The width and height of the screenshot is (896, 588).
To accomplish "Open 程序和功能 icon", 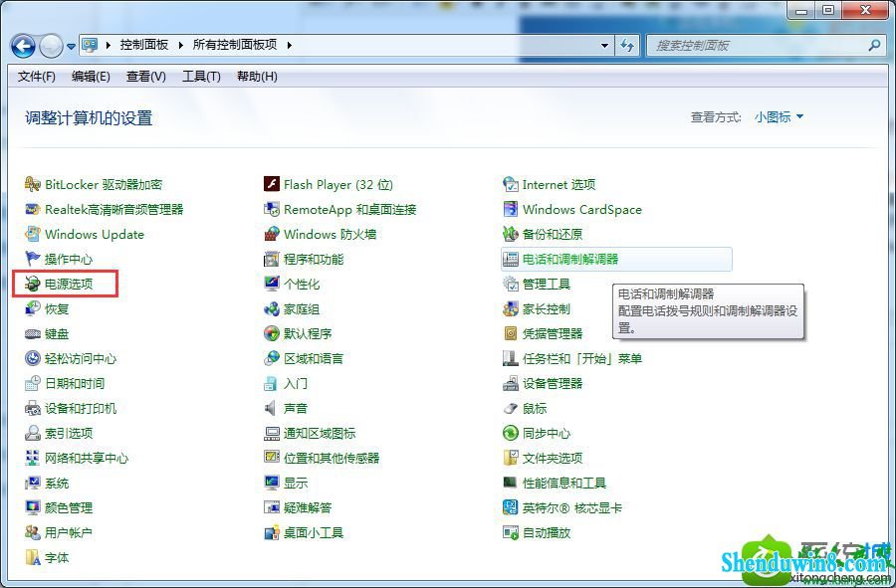I will tap(272, 259).
